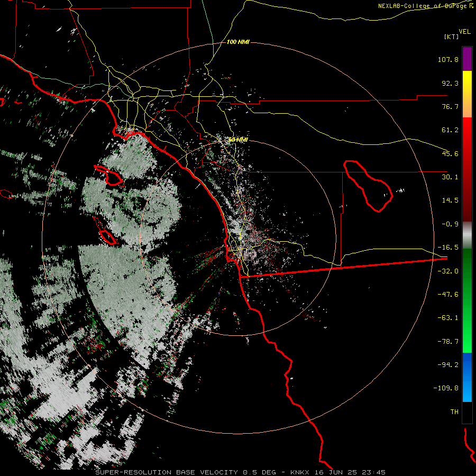Click the yellow segment of the color bar
476x476 pixels.
(467, 82)
